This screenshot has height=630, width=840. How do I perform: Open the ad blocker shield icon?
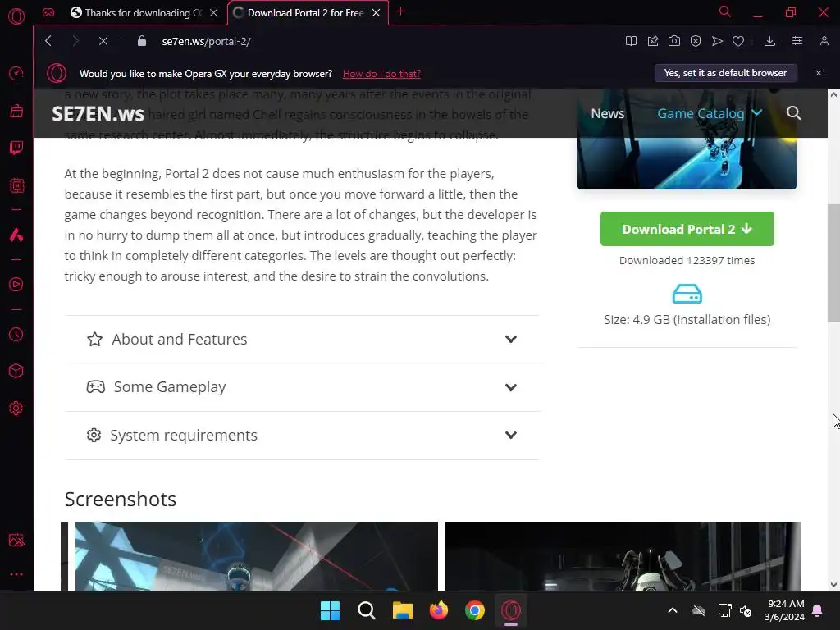pos(696,41)
